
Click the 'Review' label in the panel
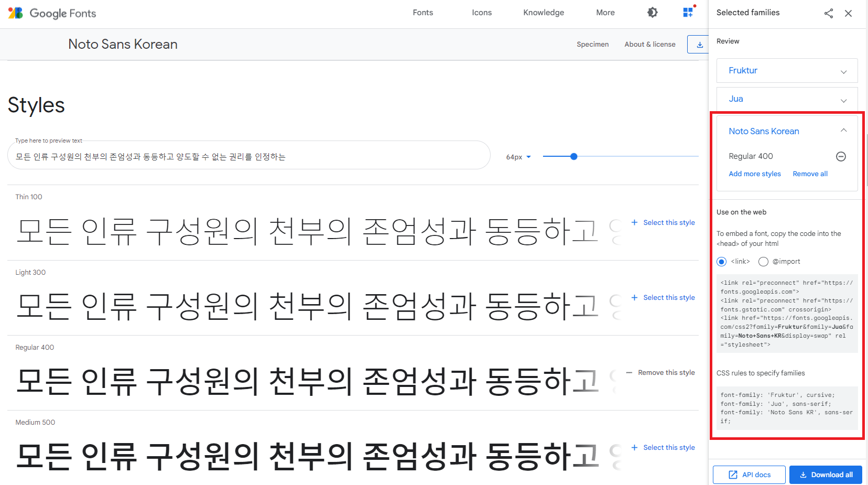point(728,41)
